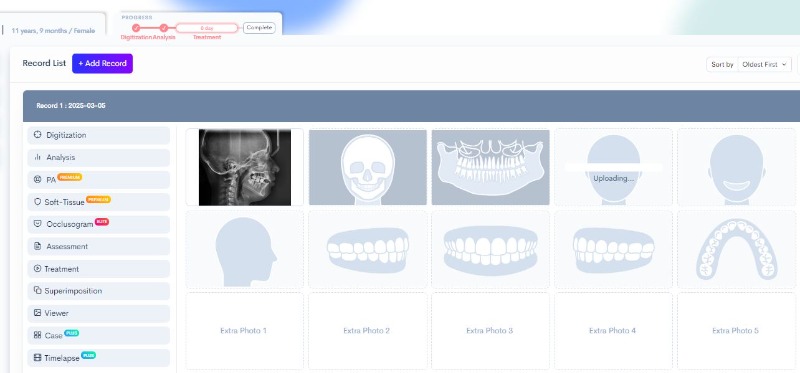
Task: Click the Analysis progress step checkmark
Action: pos(164,28)
